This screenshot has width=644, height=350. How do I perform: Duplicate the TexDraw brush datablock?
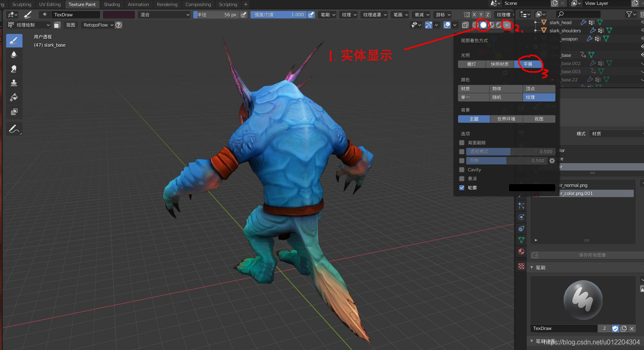coord(624,328)
